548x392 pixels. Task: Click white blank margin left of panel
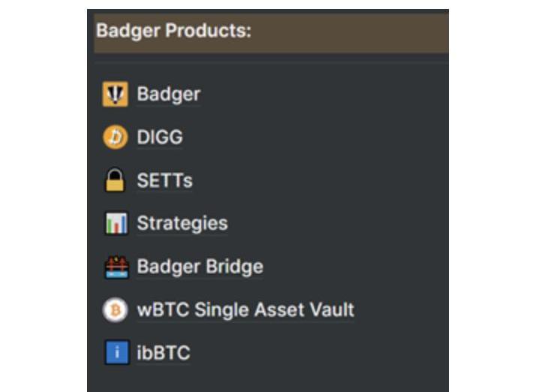coord(41,195)
